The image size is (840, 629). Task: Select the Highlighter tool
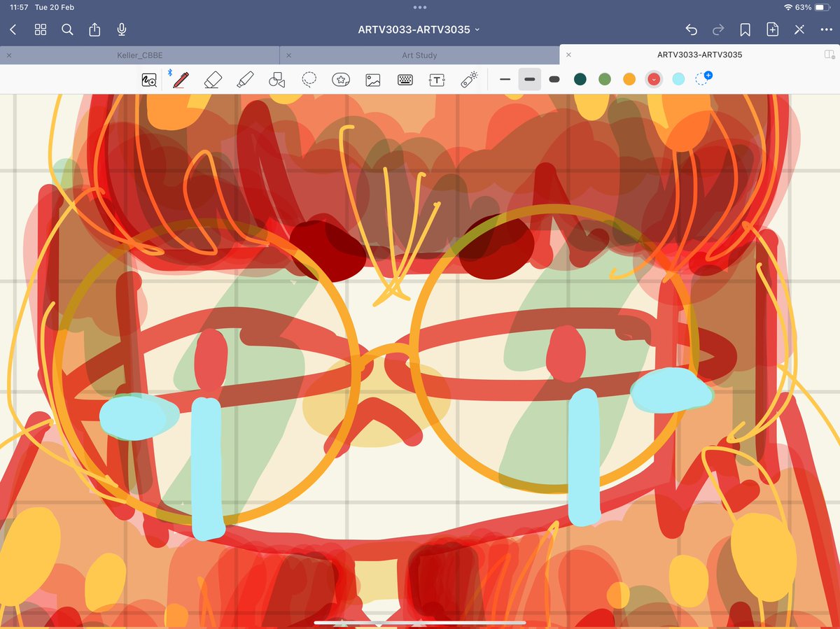pos(245,80)
